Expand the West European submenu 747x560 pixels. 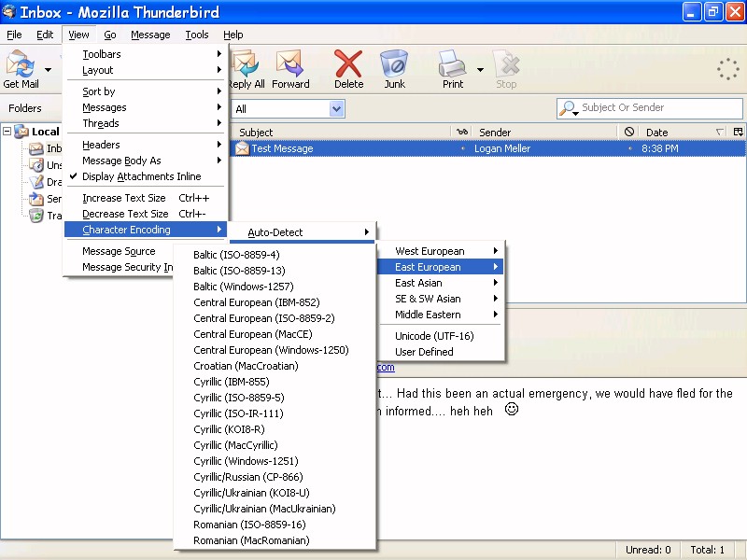click(x=441, y=251)
